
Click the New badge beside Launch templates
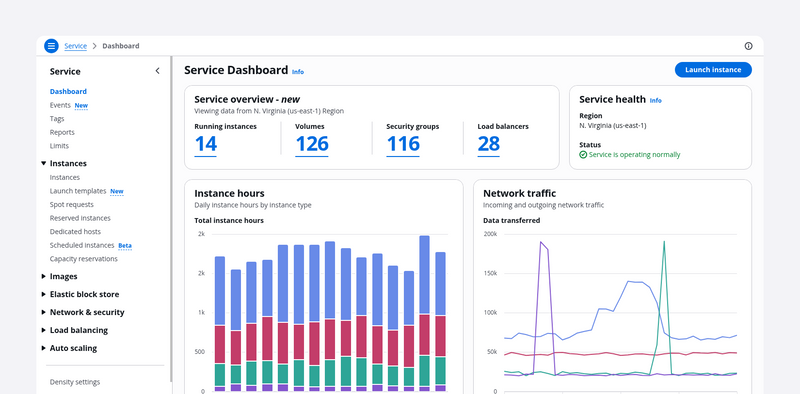(117, 191)
